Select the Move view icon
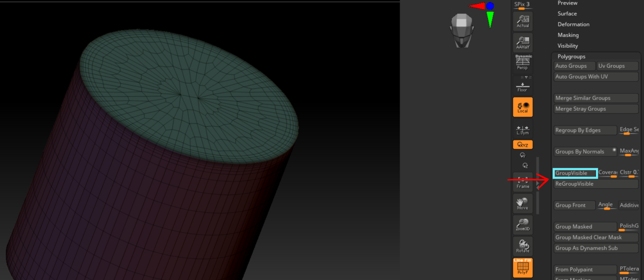This screenshot has height=280, width=644. point(523,203)
